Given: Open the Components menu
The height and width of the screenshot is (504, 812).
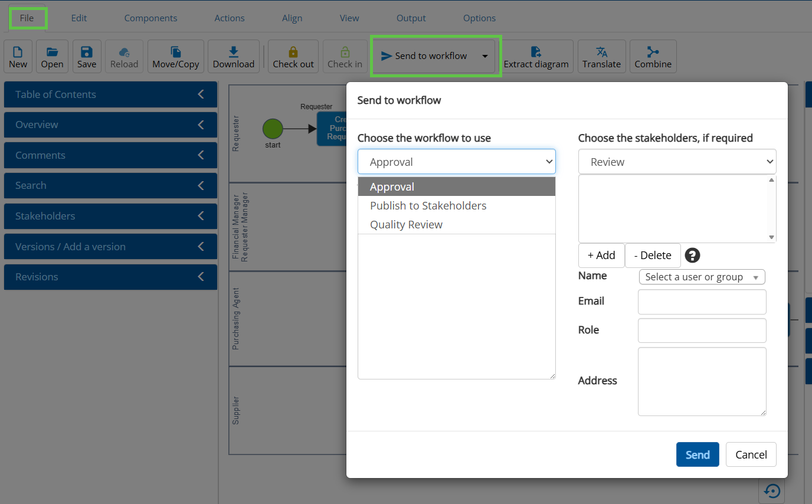Looking at the screenshot, I should pyautogui.click(x=150, y=18).
